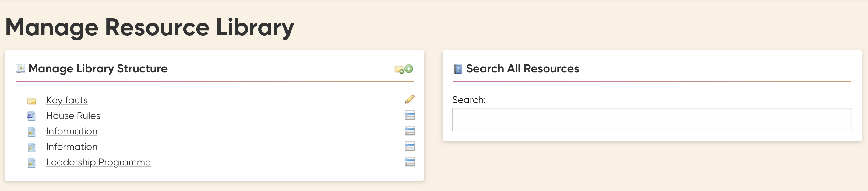Image resolution: width=868 pixels, height=191 pixels.
Task: Click the list icon beside House Rules
Action: pyautogui.click(x=409, y=115)
